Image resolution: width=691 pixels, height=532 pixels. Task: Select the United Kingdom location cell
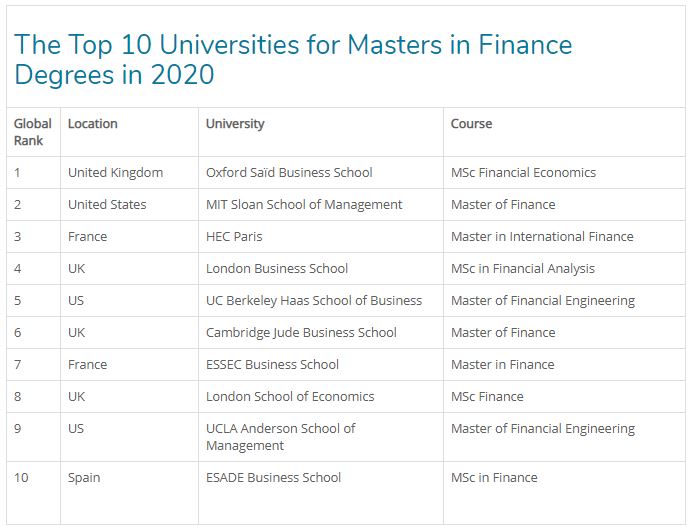pos(115,172)
